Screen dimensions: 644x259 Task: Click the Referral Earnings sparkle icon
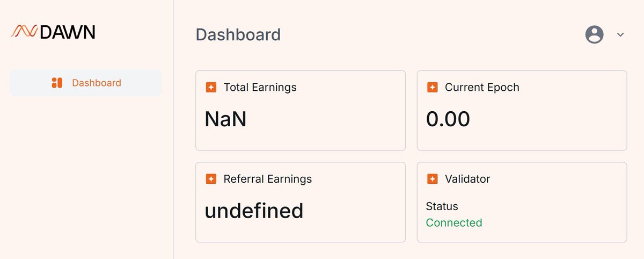click(x=211, y=179)
